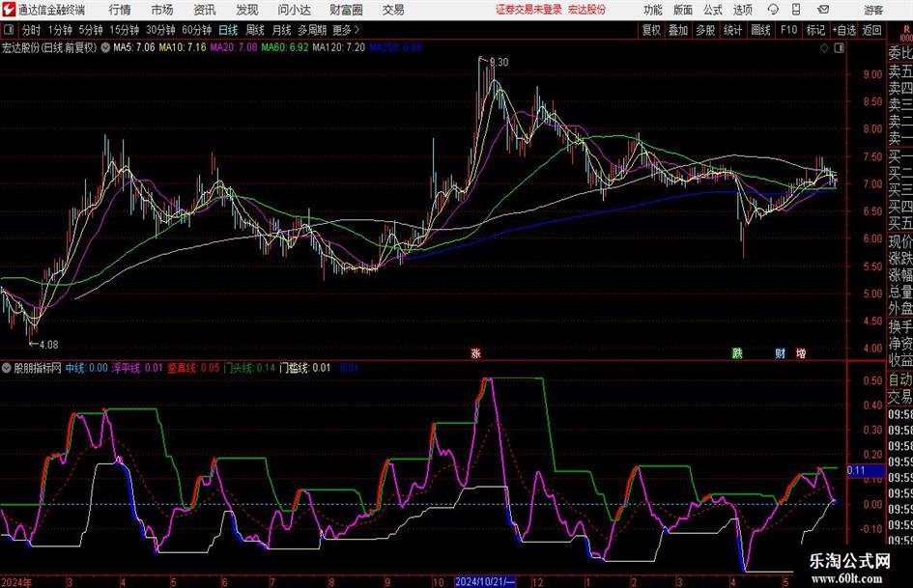Click the MA20: 7.08 label
This screenshot has height=588, width=913.
pos(234,47)
